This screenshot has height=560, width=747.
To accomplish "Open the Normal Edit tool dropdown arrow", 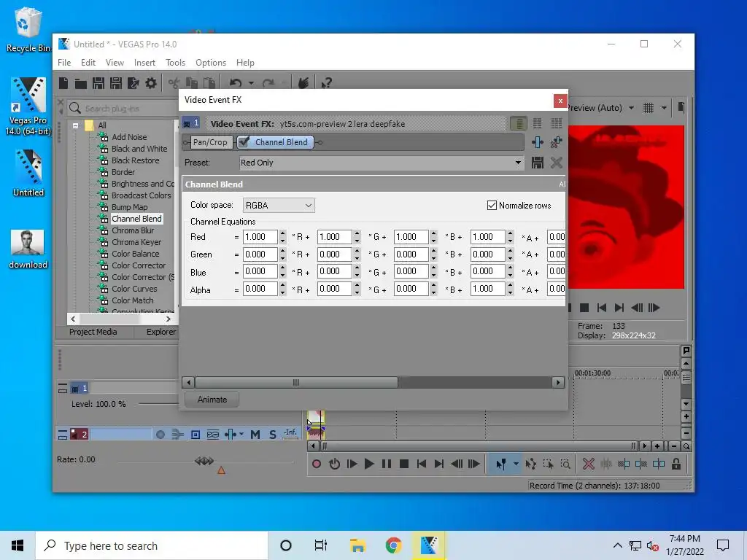I will [516, 464].
